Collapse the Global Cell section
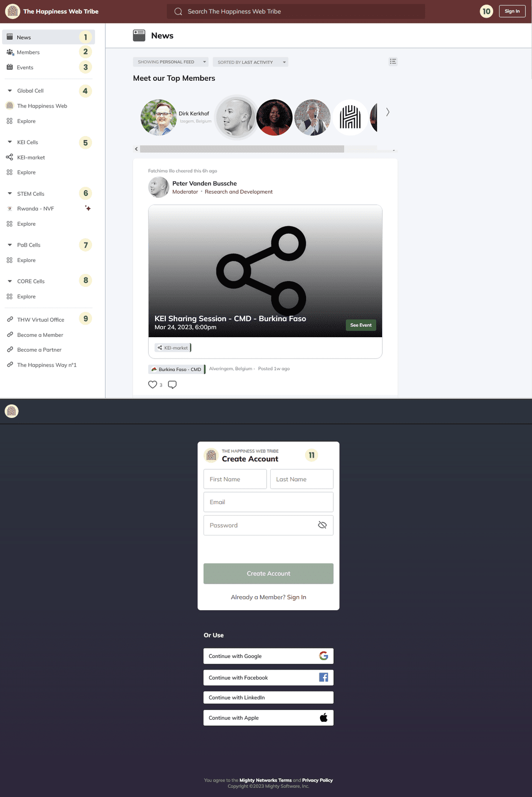This screenshot has width=532, height=797. [9, 91]
